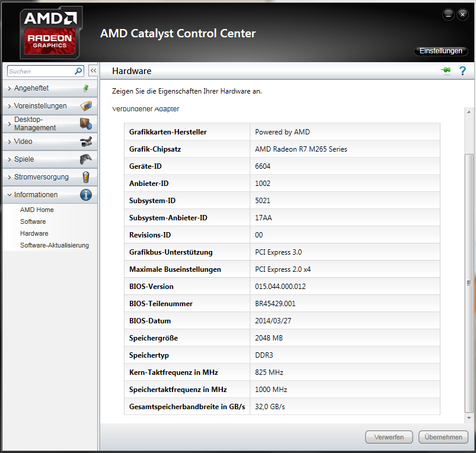Click the AMD Radeon Graphics logo
This screenshot has width=476, height=453.
click(x=50, y=33)
